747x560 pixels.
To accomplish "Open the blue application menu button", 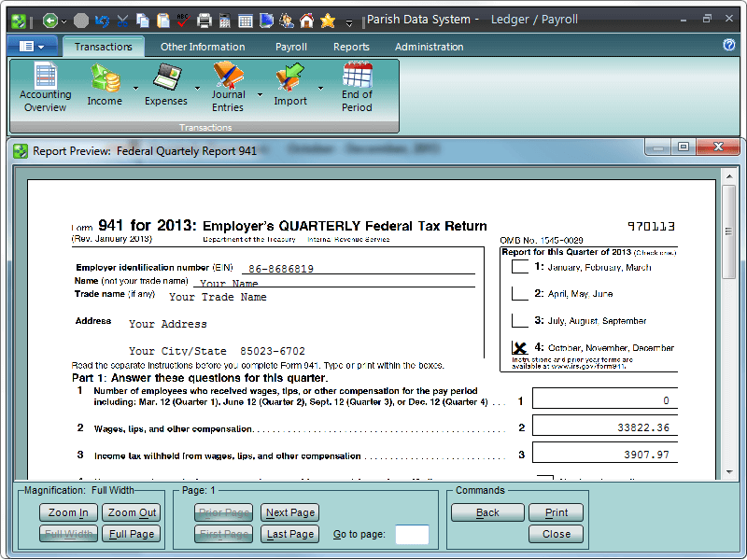I will [x=32, y=46].
